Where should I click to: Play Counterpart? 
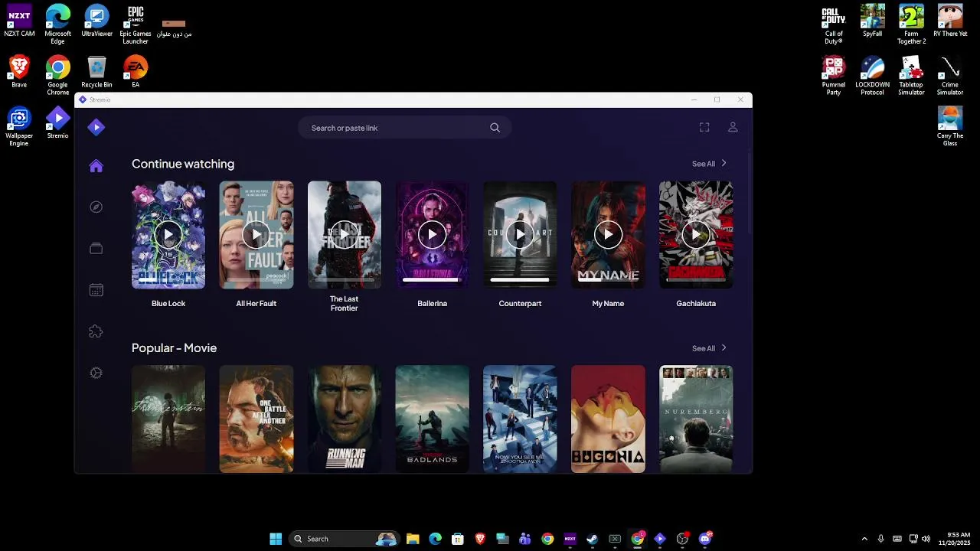(520, 235)
